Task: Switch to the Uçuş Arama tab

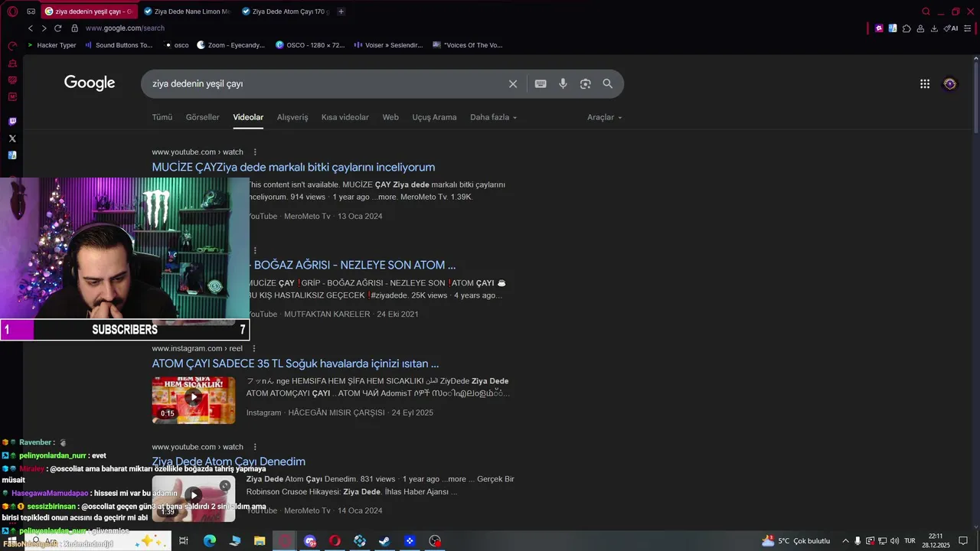Action: tap(434, 117)
